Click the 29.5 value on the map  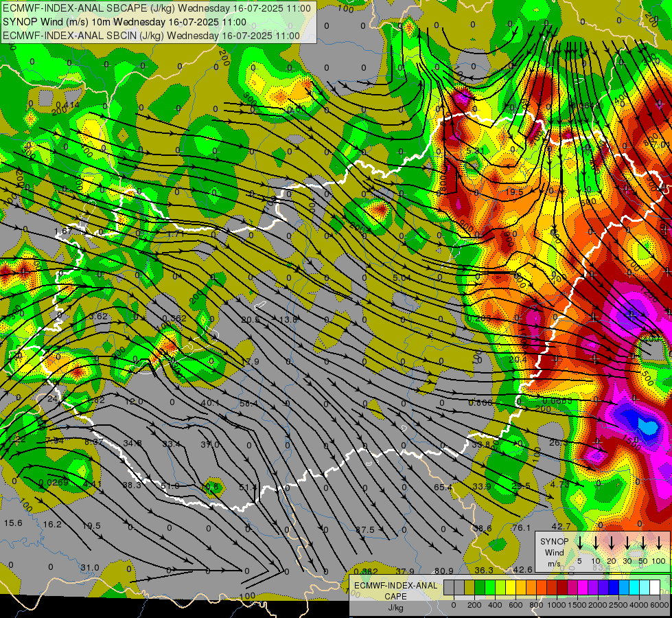(521, 485)
